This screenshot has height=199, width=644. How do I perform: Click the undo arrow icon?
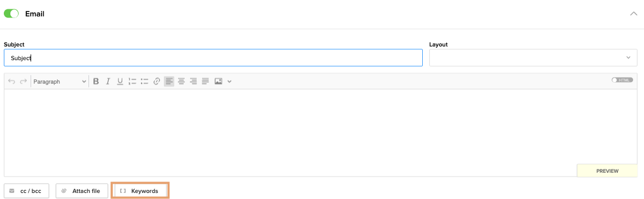point(11,81)
